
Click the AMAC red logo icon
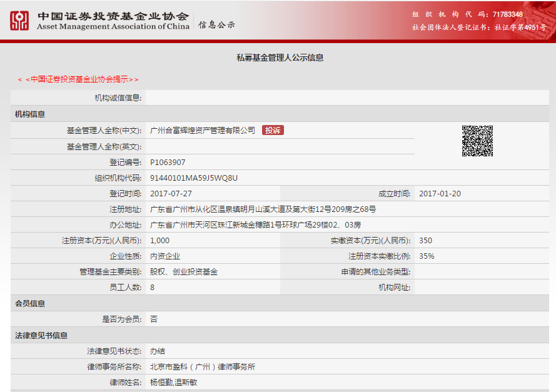(19, 21)
